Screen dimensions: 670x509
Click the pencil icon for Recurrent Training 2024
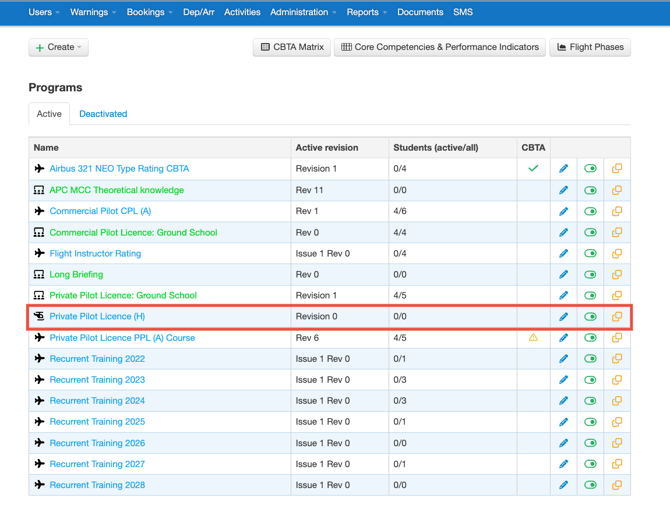tap(563, 401)
